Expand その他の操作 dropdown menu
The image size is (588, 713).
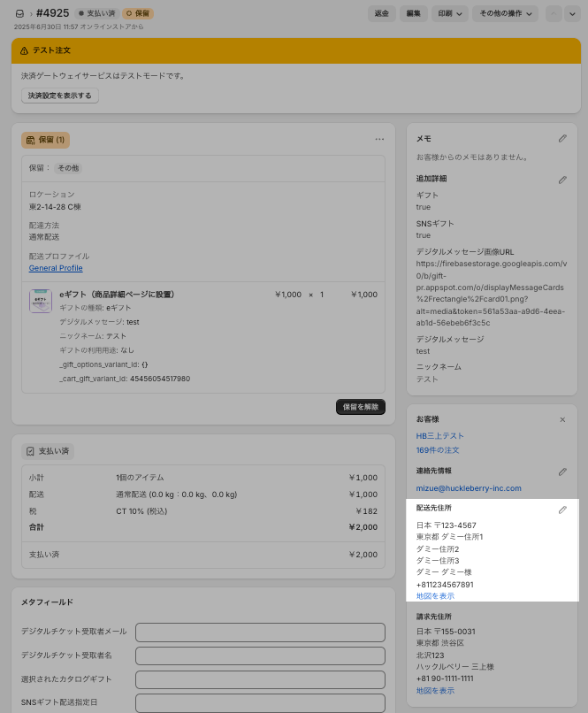point(505,13)
